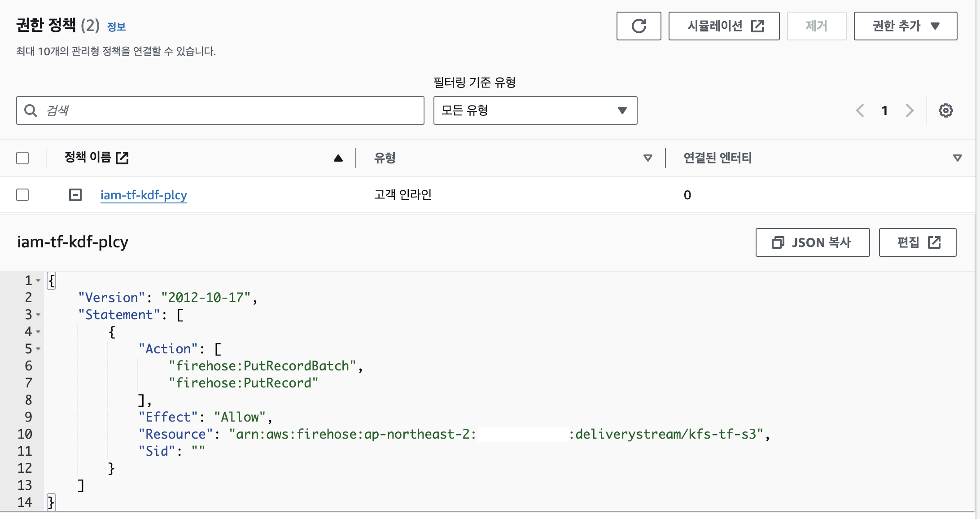
Task: Expand the 권한 추가 dropdown button
Action: 905,26
